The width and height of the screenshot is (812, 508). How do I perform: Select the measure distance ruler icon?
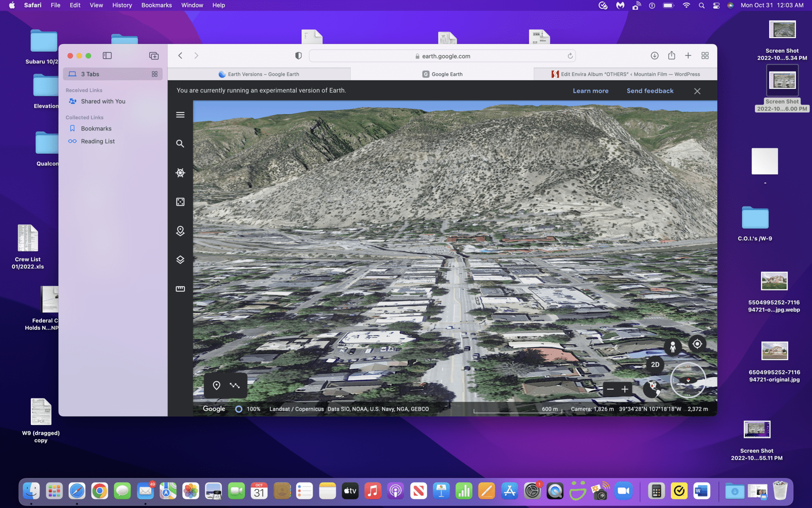(x=180, y=289)
